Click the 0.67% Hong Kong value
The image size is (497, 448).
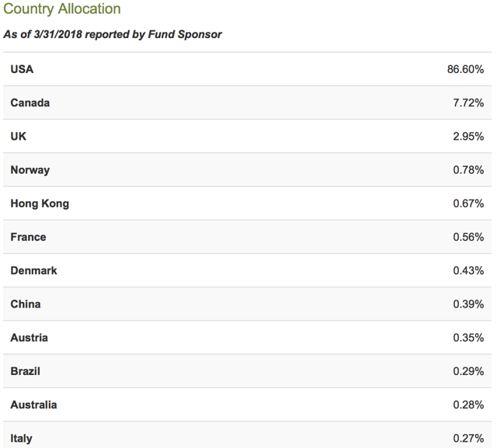(468, 203)
